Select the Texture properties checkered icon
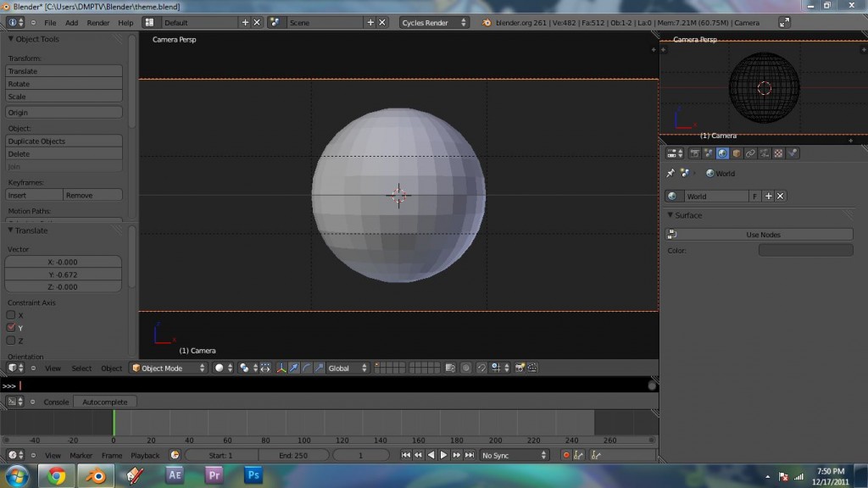868x488 pixels. 776,152
